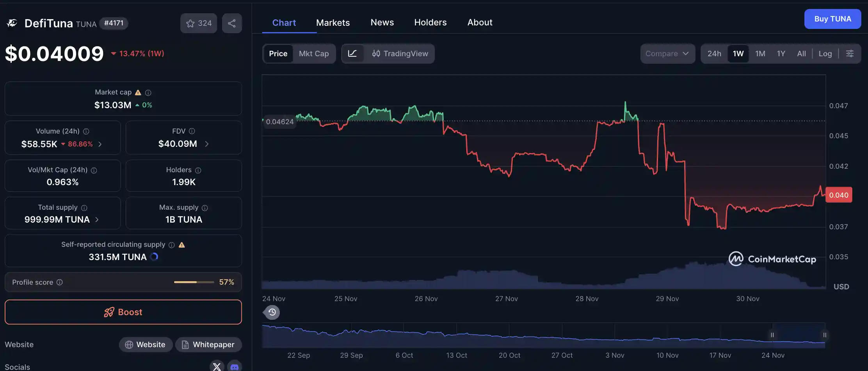Open chart settings via sliders icon
Screen dimensions: 868x371
click(850, 54)
